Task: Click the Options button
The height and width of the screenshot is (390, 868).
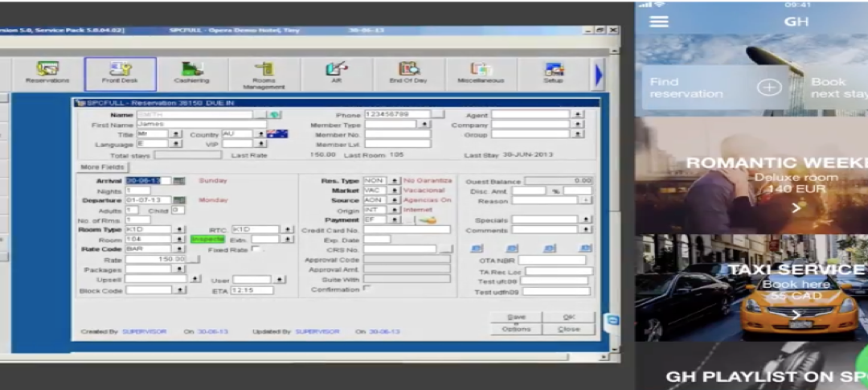Action: pyautogui.click(x=515, y=329)
